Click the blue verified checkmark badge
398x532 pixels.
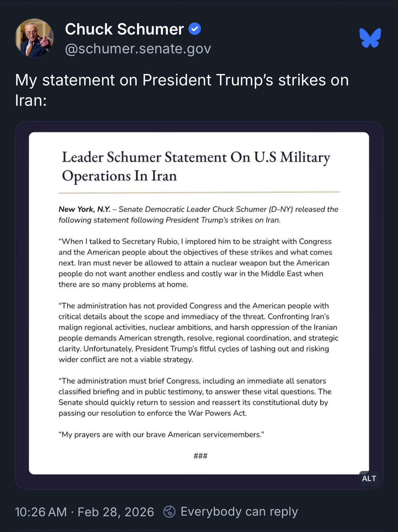[x=195, y=29]
